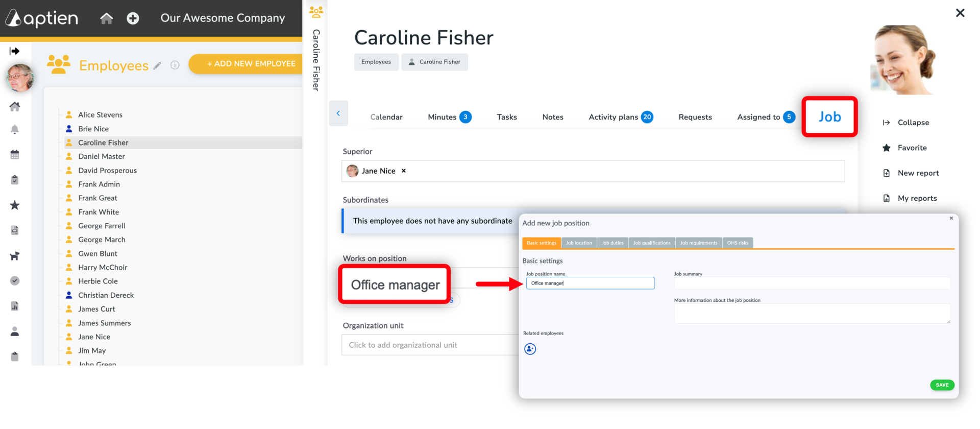The image size is (980, 429).
Task: Add related employee icon in dialog
Action: pyautogui.click(x=530, y=349)
